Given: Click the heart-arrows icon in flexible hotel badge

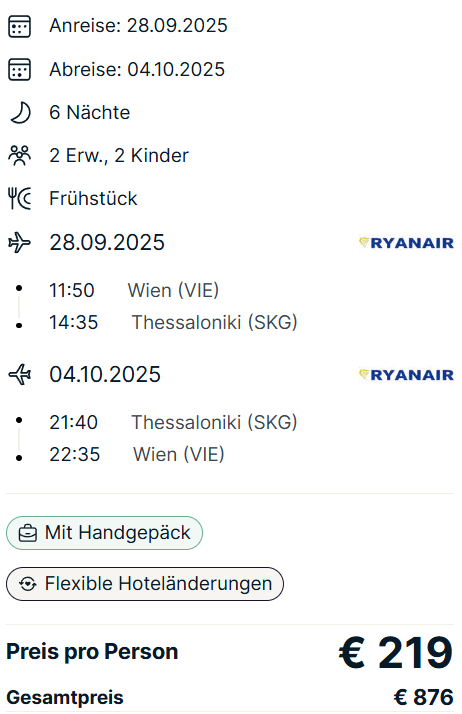Looking at the screenshot, I should [x=28, y=584].
